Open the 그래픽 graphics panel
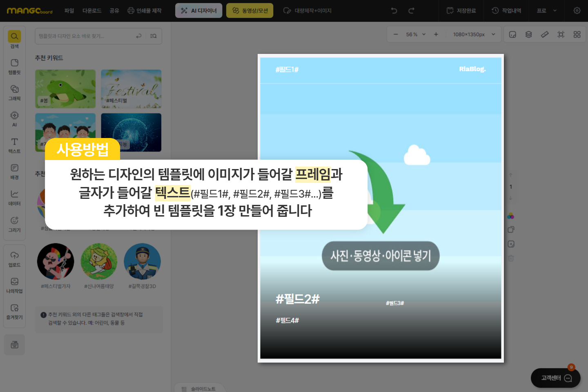Screen dimensions: 588x392 14,93
